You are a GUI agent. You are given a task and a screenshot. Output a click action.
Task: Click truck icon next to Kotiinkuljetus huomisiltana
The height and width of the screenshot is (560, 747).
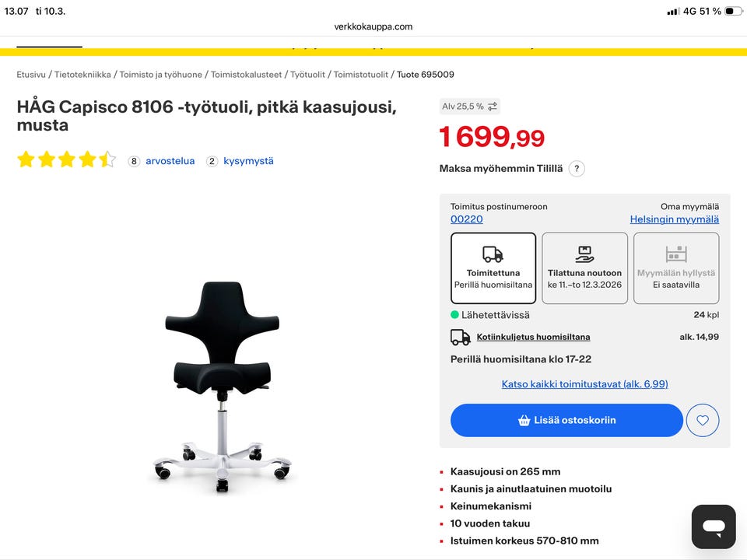click(459, 336)
